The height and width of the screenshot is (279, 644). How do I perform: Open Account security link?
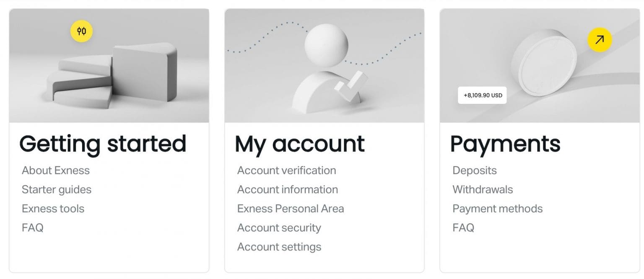coord(279,228)
